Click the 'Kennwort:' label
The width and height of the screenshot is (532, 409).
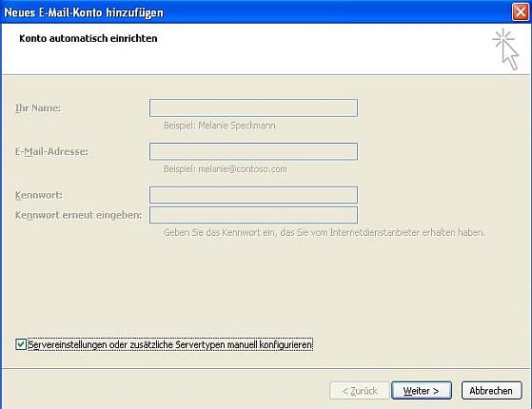[39, 195]
